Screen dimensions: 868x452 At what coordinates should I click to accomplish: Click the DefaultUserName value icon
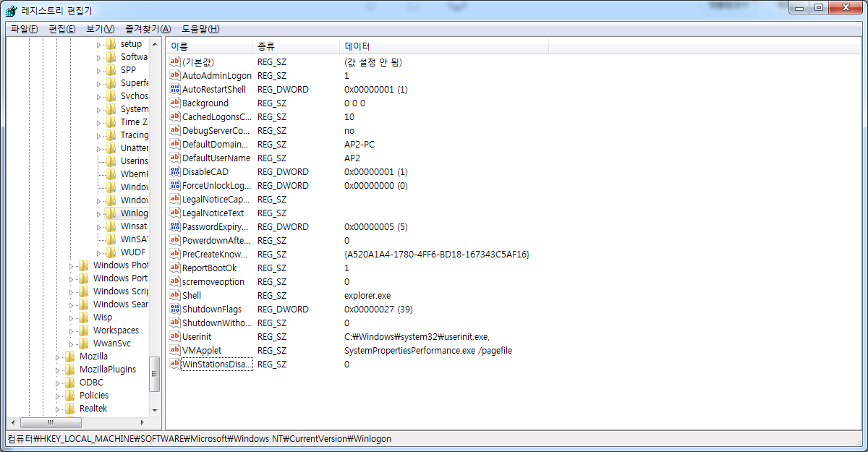pyautogui.click(x=174, y=158)
